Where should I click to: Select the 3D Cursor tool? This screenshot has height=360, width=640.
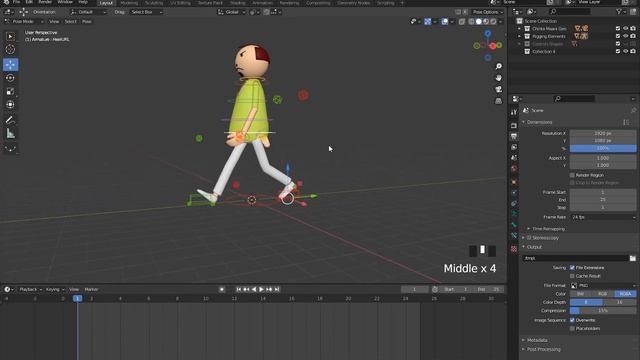pos(10,50)
